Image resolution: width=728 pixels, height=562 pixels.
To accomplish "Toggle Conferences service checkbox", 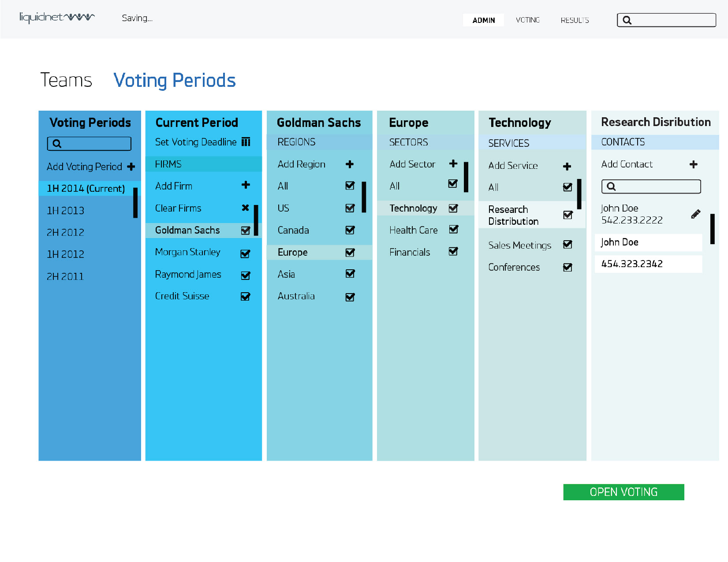I will click(x=568, y=267).
